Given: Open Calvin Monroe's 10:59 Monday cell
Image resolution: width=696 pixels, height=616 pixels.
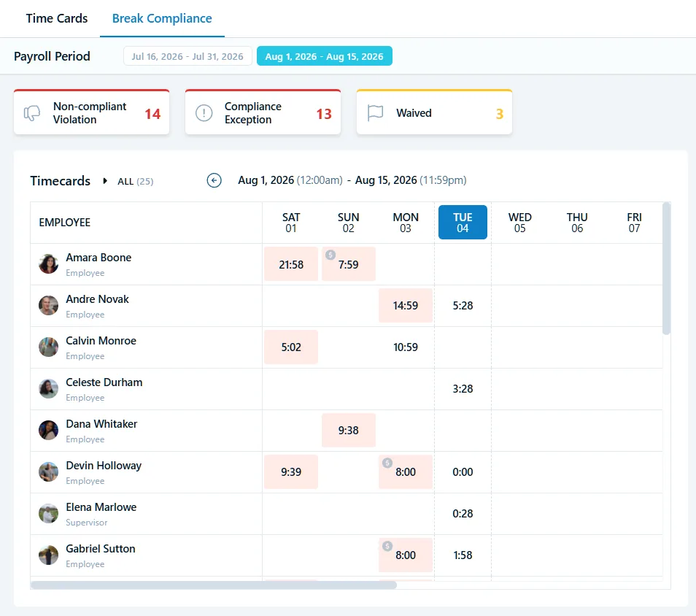Looking at the screenshot, I should click(405, 347).
